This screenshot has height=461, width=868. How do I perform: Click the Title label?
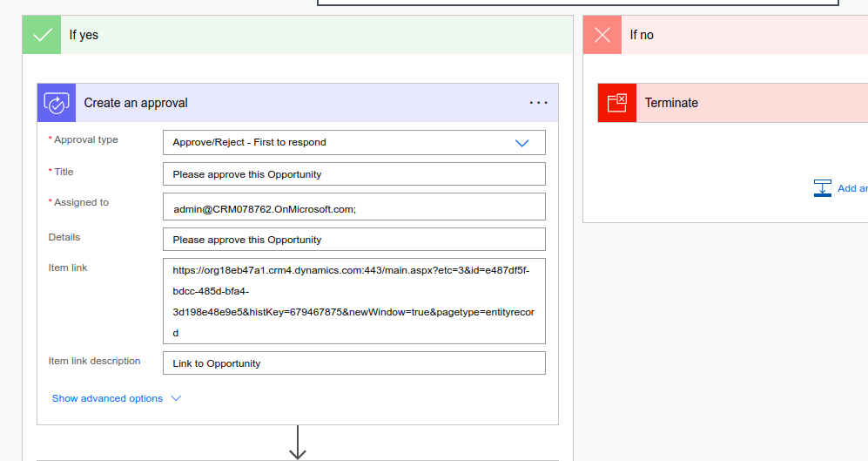click(64, 172)
